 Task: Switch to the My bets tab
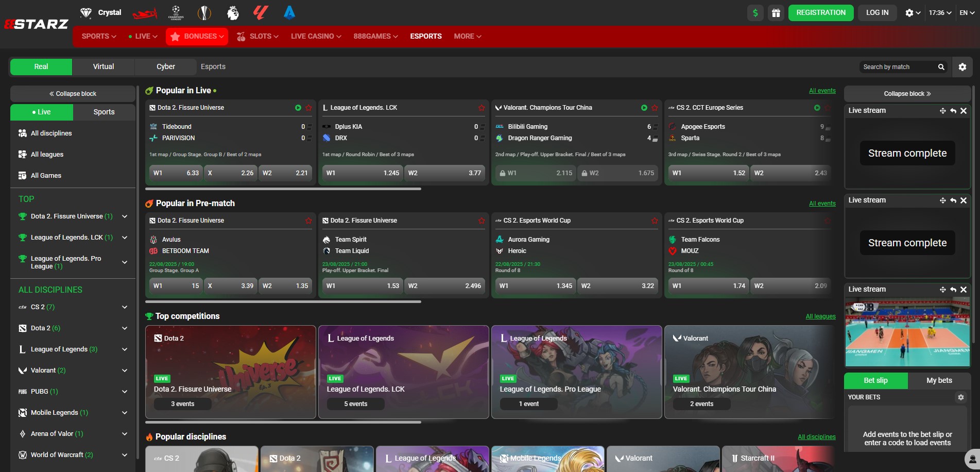[939, 381]
